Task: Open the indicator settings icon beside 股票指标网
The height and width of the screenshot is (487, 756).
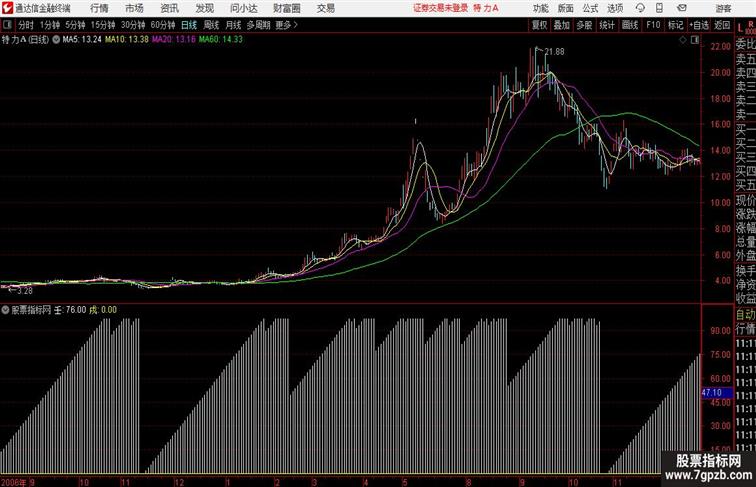Action: point(5,310)
